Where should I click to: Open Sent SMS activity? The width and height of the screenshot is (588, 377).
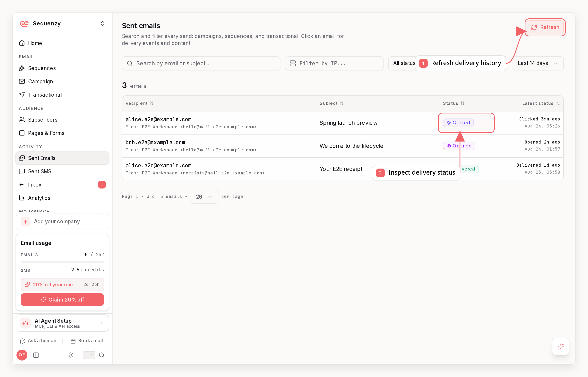pyautogui.click(x=62, y=171)
